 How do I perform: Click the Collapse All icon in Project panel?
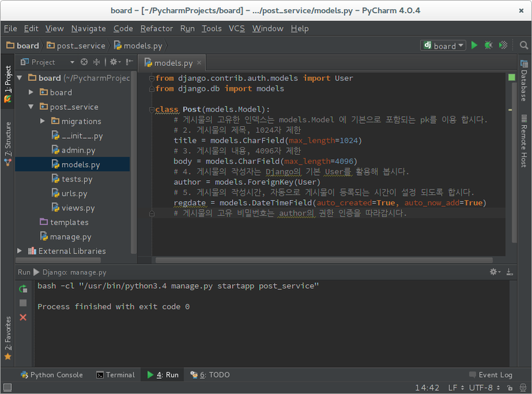[x=97, y=62]
